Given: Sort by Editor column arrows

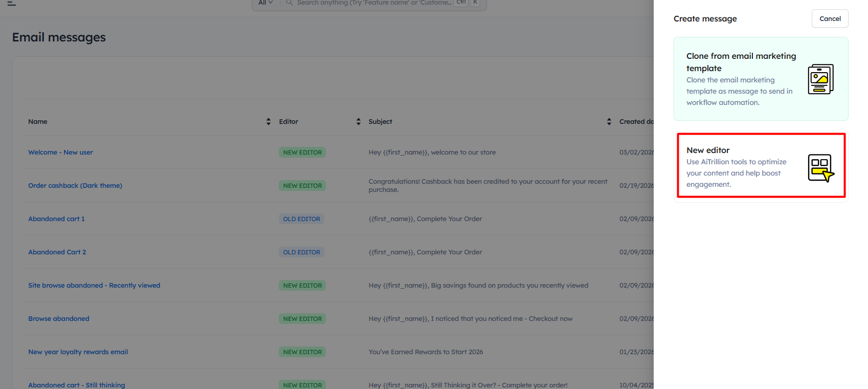Looking at the screenshot, I should click(x=359, y=122).
